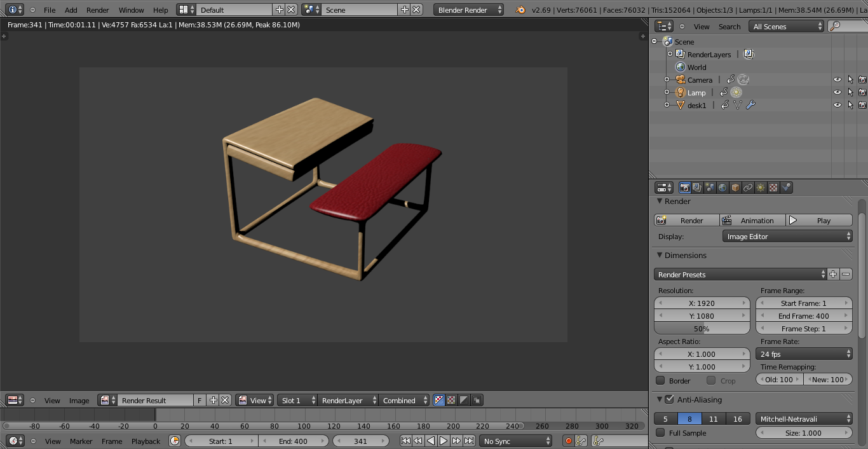
Task: Click the Camera data icon in outliner row
Action: (743, 79)
